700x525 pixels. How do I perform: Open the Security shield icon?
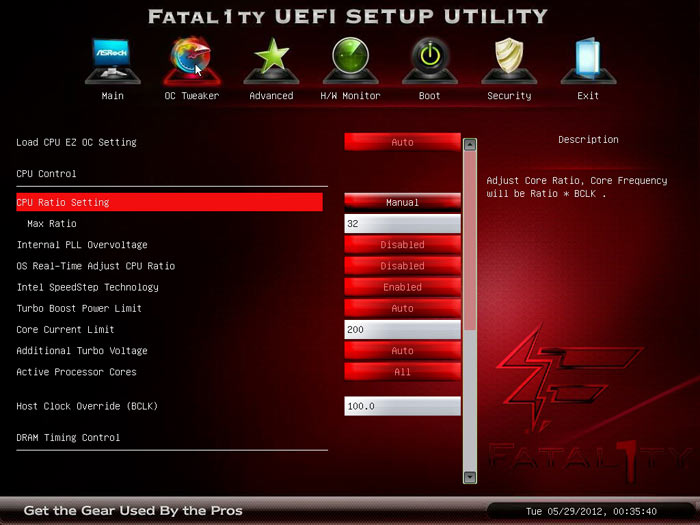(x=509, y=61)
